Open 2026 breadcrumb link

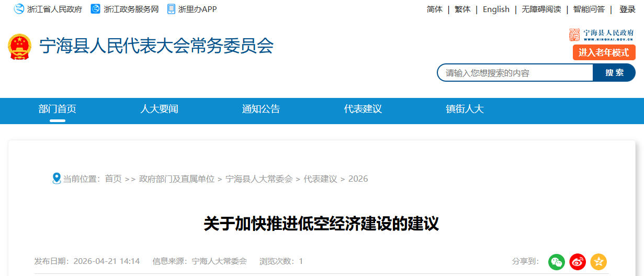pos(358,179)
